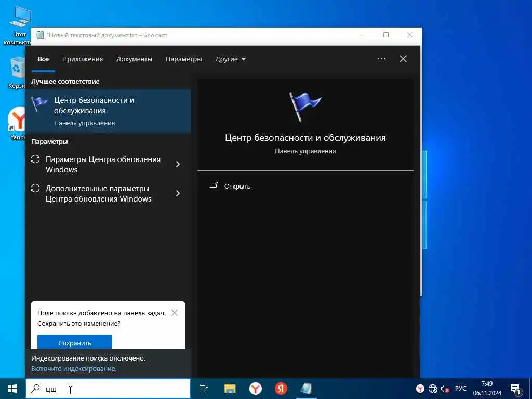Open the notification center icon
This screenshot has height=399, width=532.
tap(516, 389)
